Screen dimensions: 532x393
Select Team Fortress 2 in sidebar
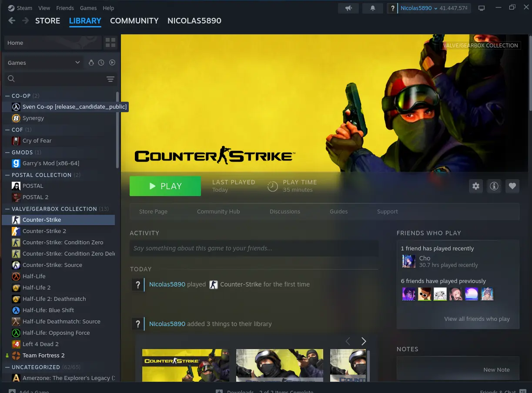(x=59, y=355)
